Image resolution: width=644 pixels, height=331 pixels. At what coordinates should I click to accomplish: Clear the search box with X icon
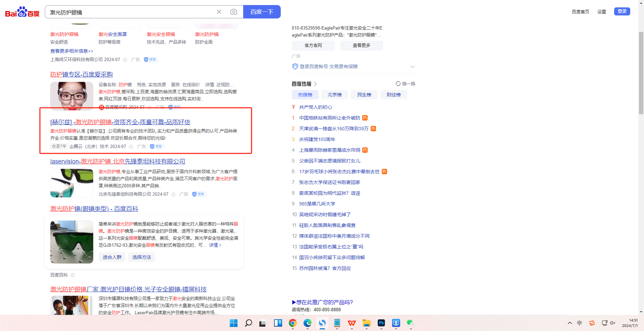(219, 12)
